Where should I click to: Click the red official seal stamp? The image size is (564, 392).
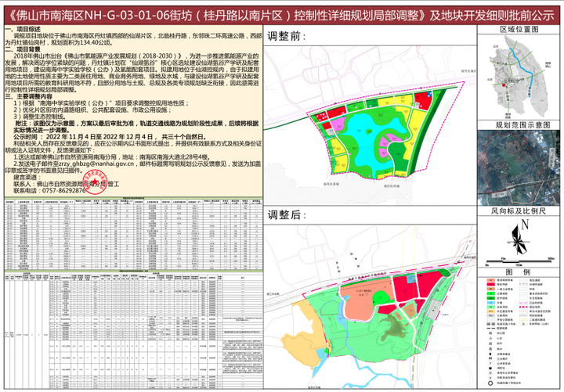95,183
